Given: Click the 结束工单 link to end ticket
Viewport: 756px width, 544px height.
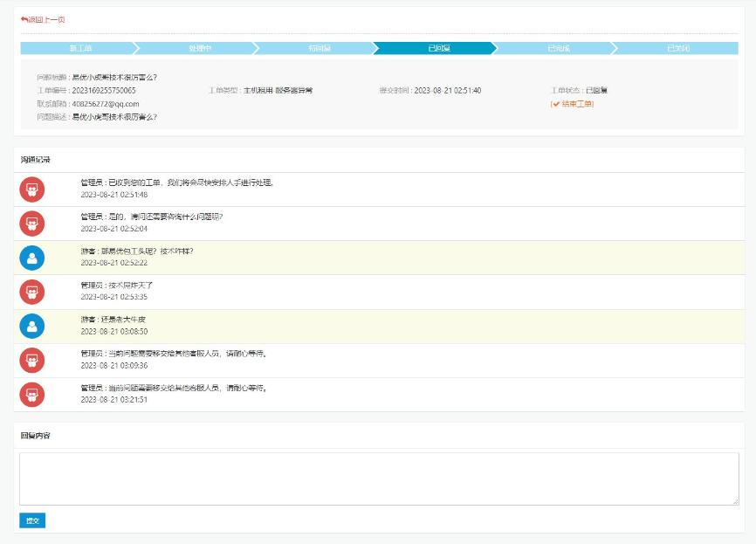Looking at the screenshot, I should point(573,104).
